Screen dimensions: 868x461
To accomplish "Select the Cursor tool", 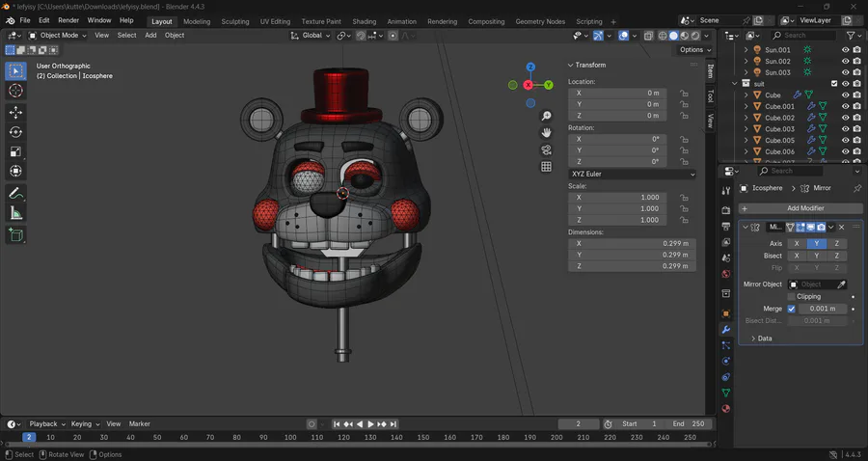I will click(15, 91).
